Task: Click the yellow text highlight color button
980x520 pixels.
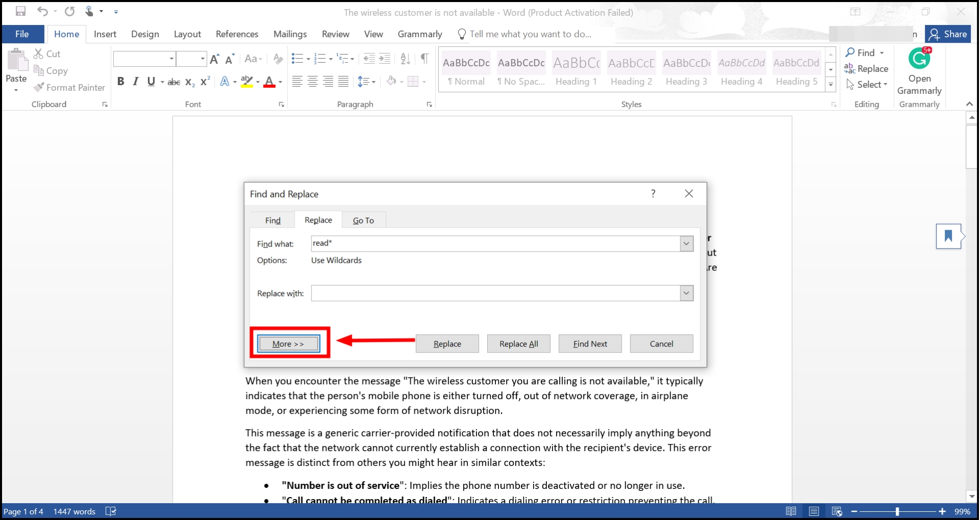Action: click(x=247, y=82)
